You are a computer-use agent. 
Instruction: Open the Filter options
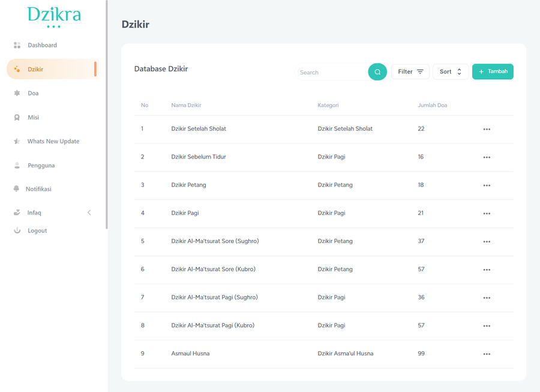(410, 72)
